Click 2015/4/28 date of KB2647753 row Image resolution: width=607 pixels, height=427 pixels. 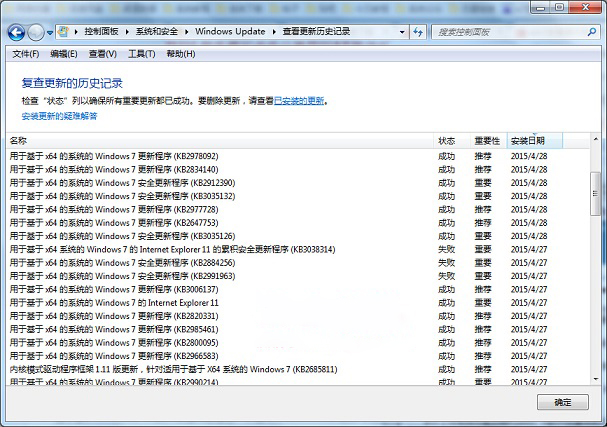(529, 223)
